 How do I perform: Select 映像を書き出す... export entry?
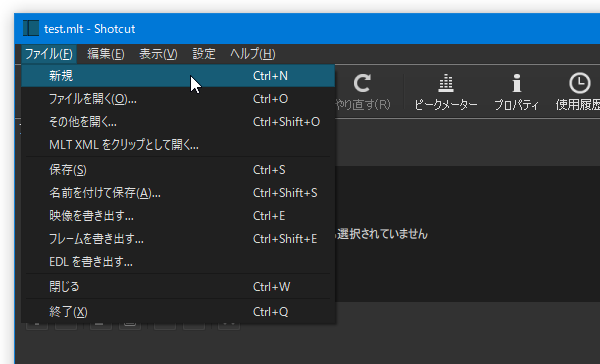pyautogui.click(x=178, y=216)
